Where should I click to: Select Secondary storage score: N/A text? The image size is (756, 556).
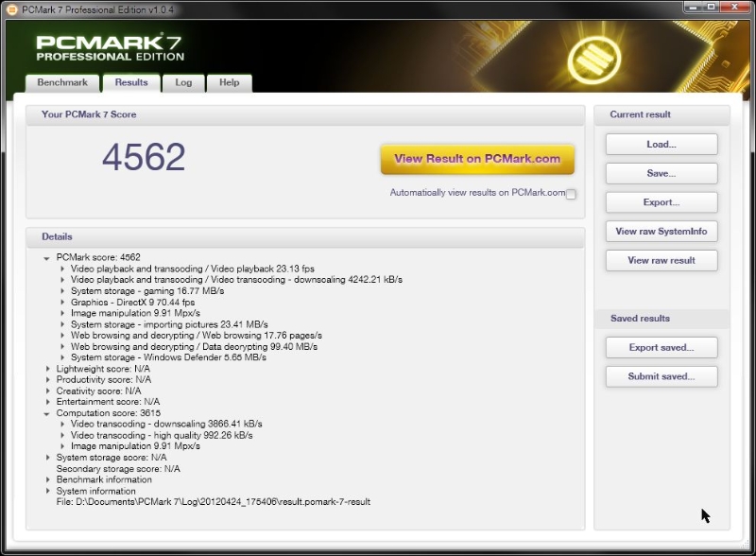point(118,469)
